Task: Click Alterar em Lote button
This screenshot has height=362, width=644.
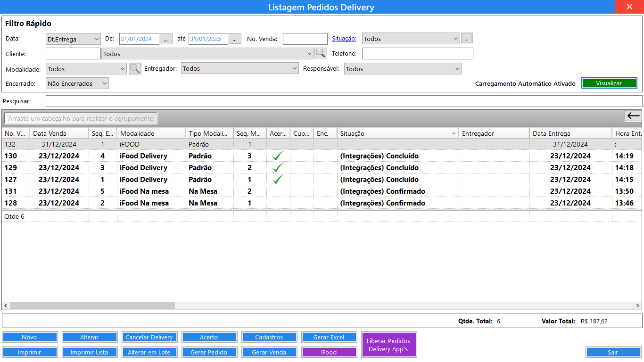Action: [x=149, y=352]
